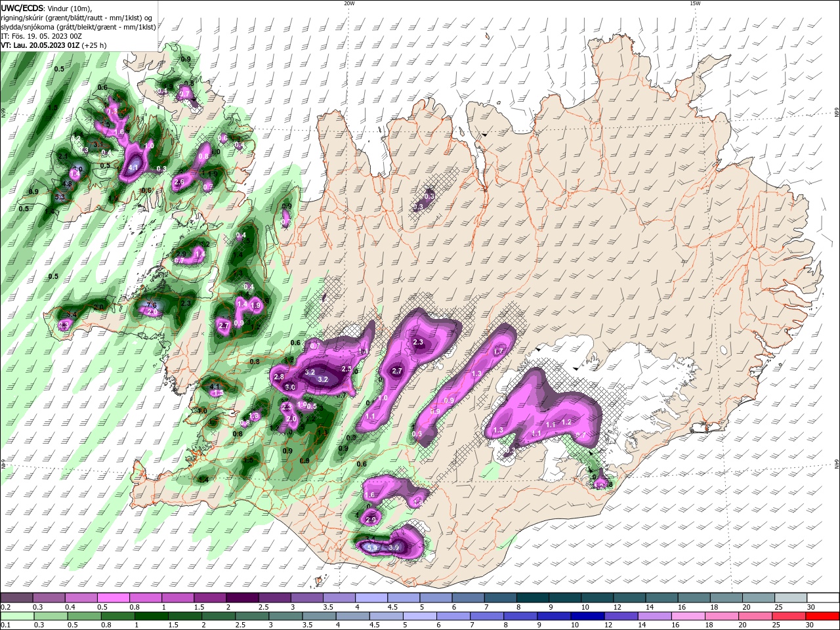Image resolution: width=840 pixels, height=630 pixels.
Task: Click the "5.3" precipitation value on the map
Action: tap(60, 197)
